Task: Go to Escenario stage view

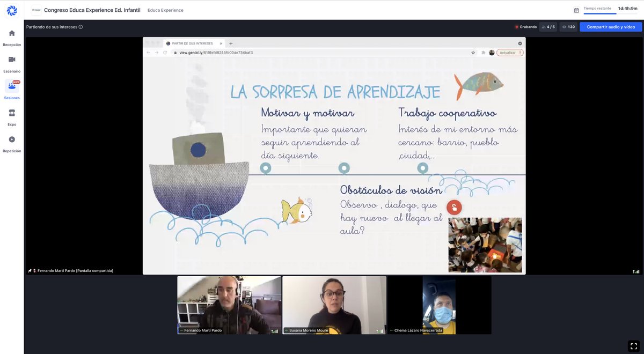Action: click(12, 64)
